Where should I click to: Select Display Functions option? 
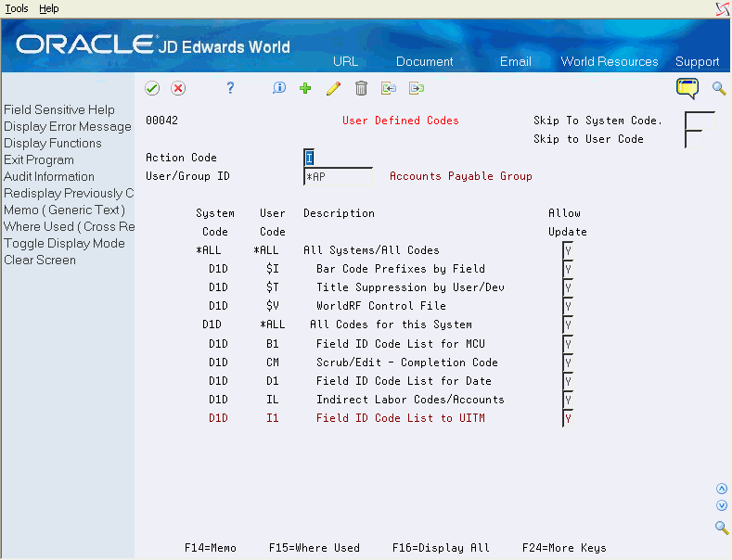(52, 144)
